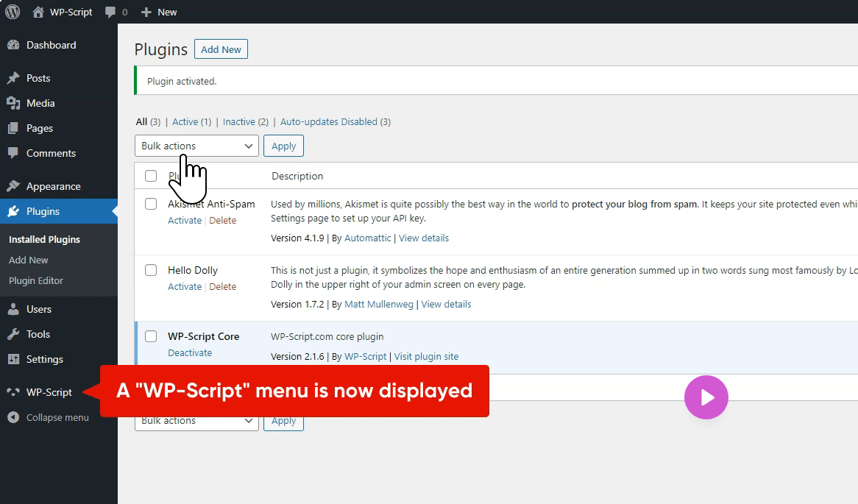858x504 pixels.
Task: Select the WP-Script Core checkbox
Action: pyautogui.click(x=151, y=336)
